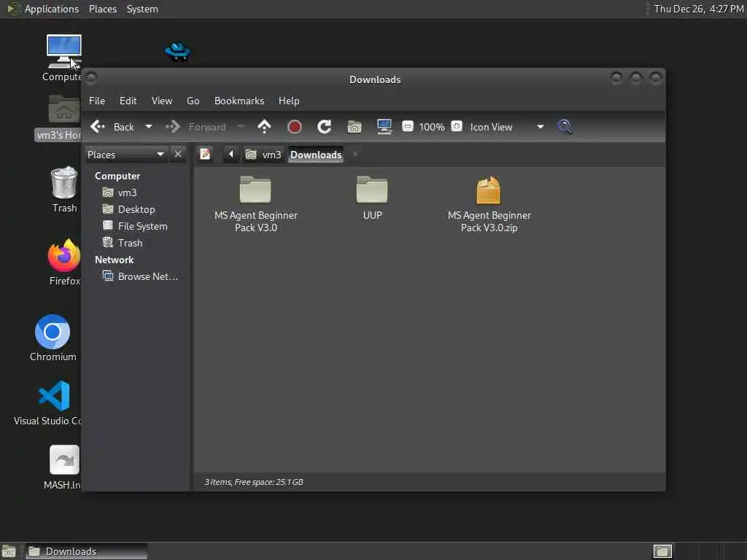This screenshot has height=560, width=747.
Task: Navigate to vm3 in the path bar
Action: click(263, 155)
